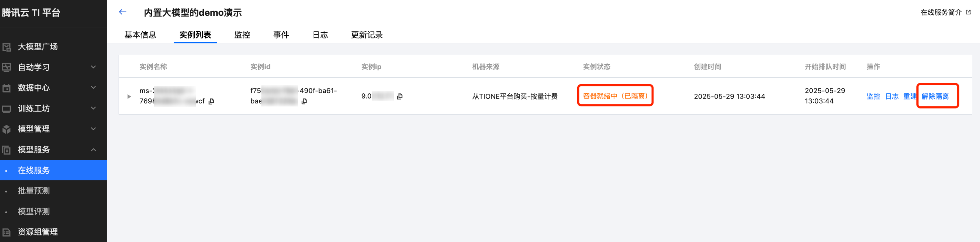
Task: Expand the 自动学习 menu chevron
Action: 93,67
